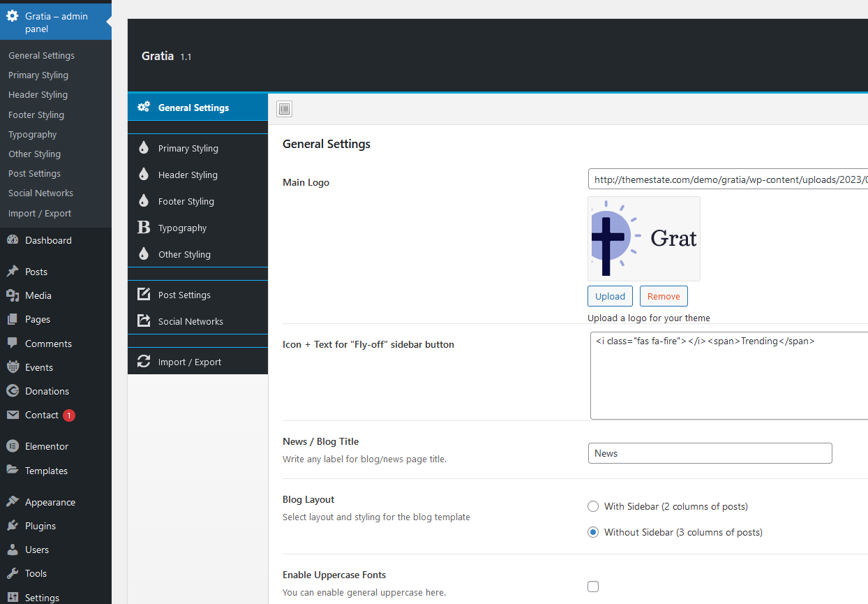Open Import / Export in the WordPress submenu
Screen dimensions: 868x604
[40, 213]
